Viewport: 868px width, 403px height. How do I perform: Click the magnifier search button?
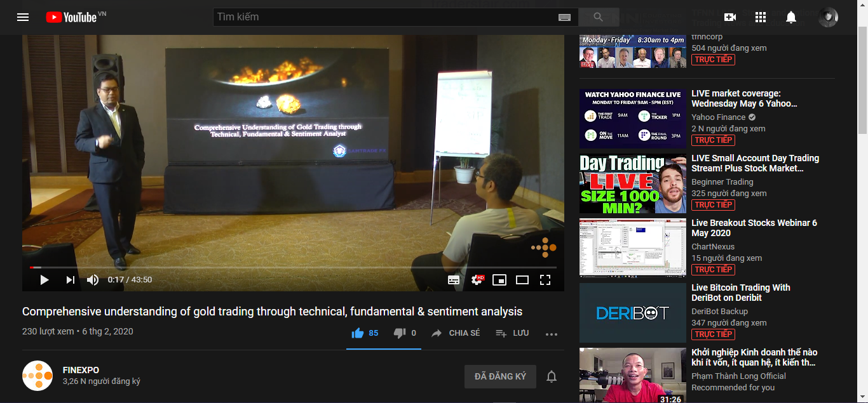(x=599, y=17)
